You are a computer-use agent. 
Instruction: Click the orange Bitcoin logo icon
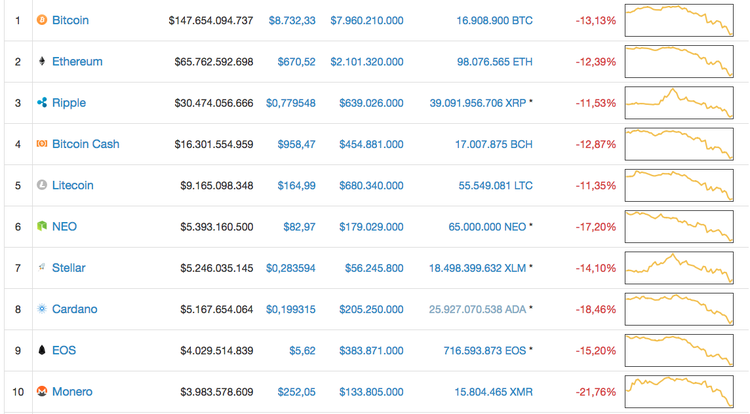coord(42,20)
